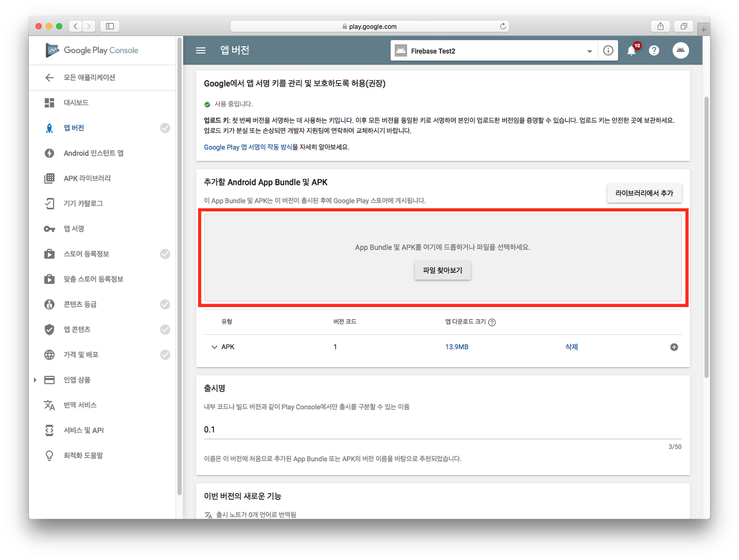The image size is (739, 560).
Task: Click the Safari show tabs overview icon
Action: pos(684,26)
